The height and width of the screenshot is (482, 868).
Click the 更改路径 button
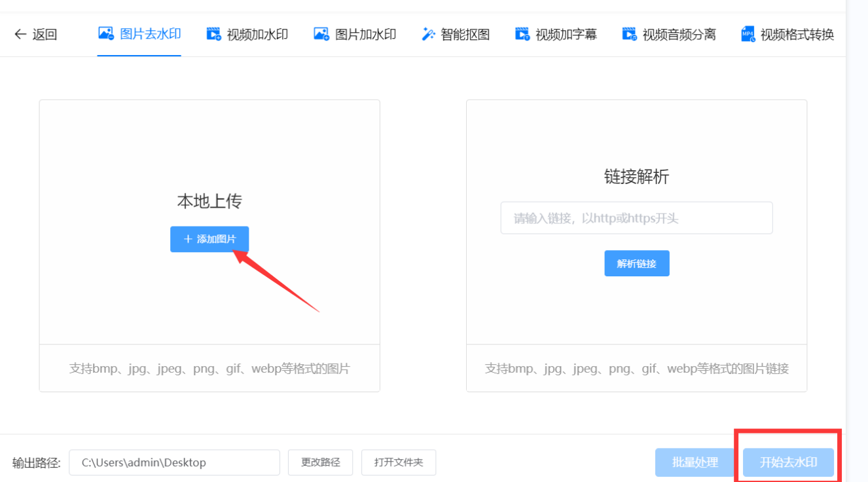(321, 462)
